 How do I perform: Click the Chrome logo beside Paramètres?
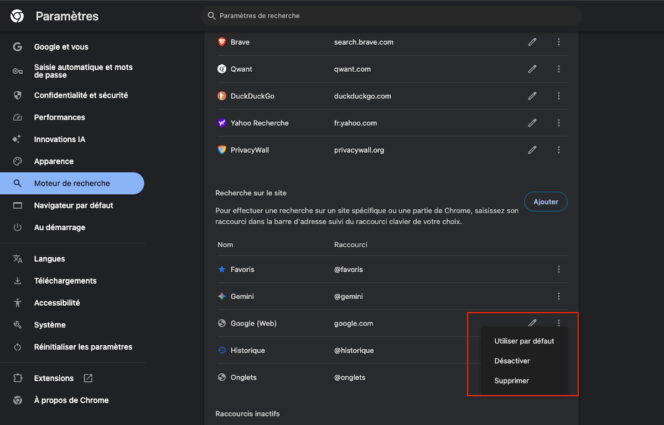[x=17, y=16]
